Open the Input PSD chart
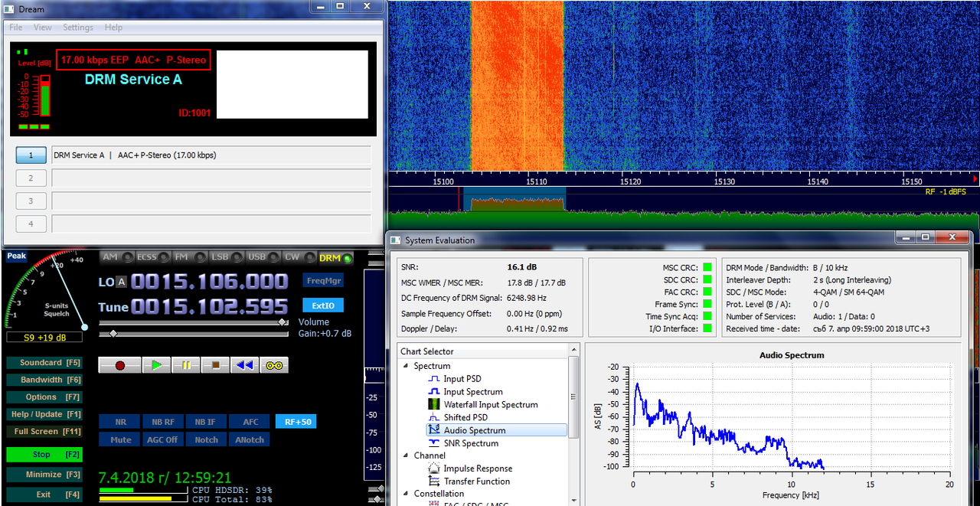 [x=462, y=379]
